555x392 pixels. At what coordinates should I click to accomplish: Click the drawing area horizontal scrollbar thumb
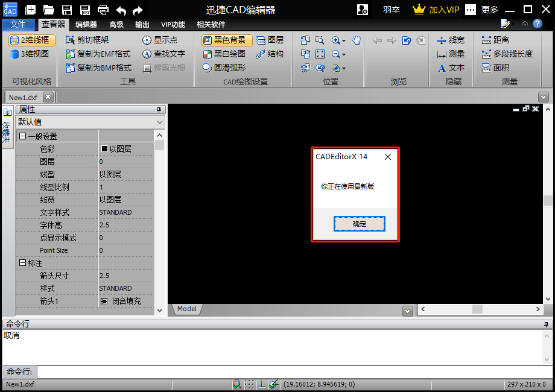[x=477, y=309]
